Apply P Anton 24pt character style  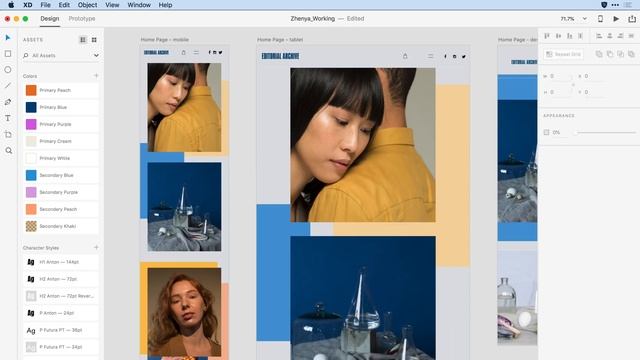pos(61,313)
